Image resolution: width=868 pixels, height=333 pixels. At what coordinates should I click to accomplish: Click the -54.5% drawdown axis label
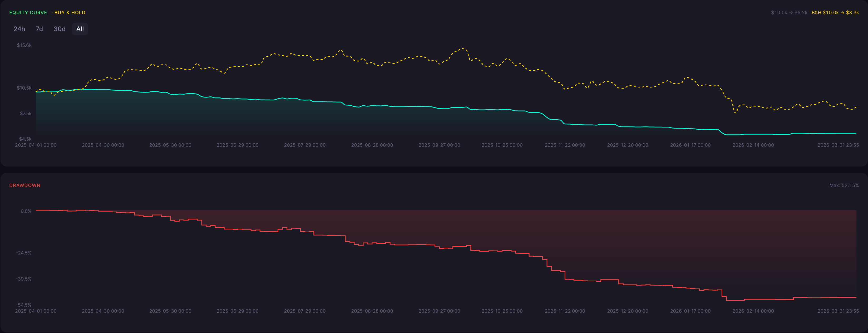(x=24, y=305)
